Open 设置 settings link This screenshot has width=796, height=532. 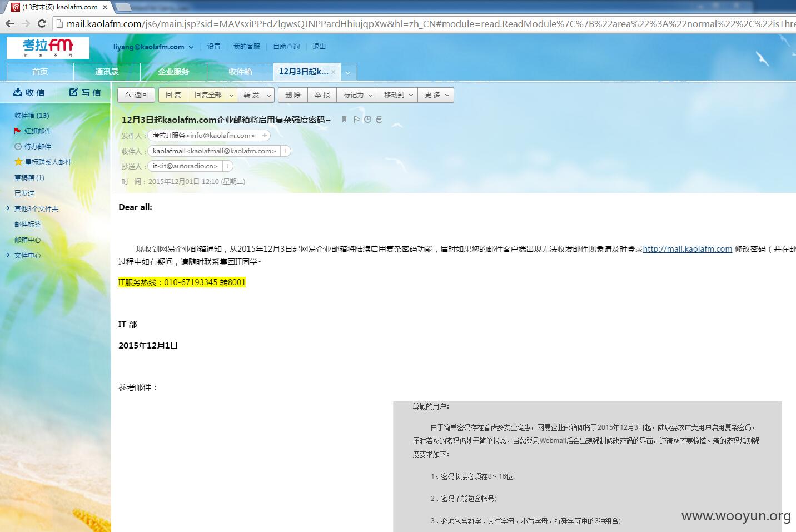(x=214, y=47)
